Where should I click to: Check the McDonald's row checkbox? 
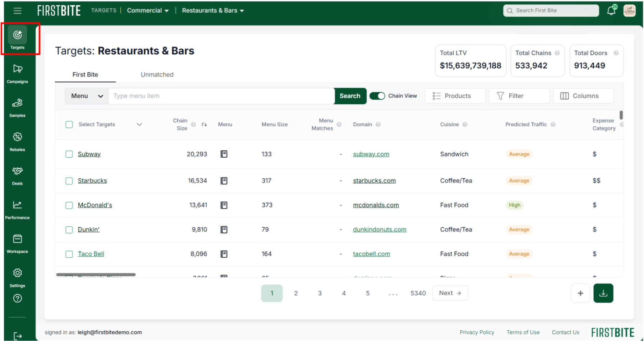(69, 205)
